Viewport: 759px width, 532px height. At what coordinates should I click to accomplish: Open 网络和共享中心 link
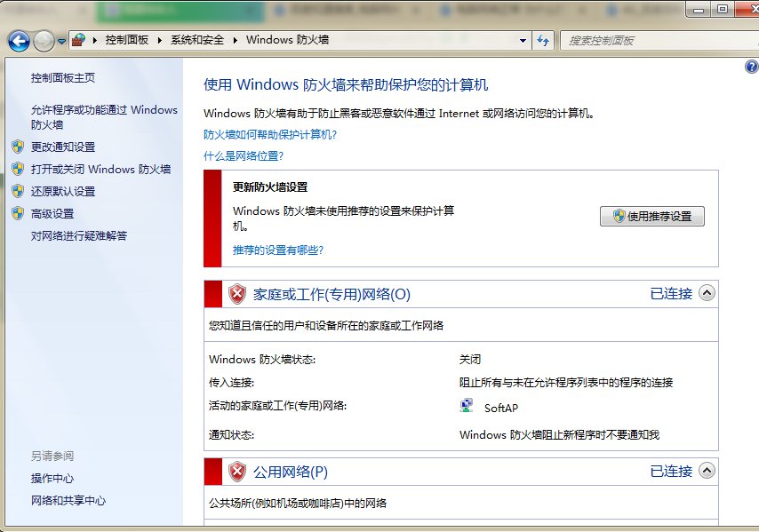(68, 501)
